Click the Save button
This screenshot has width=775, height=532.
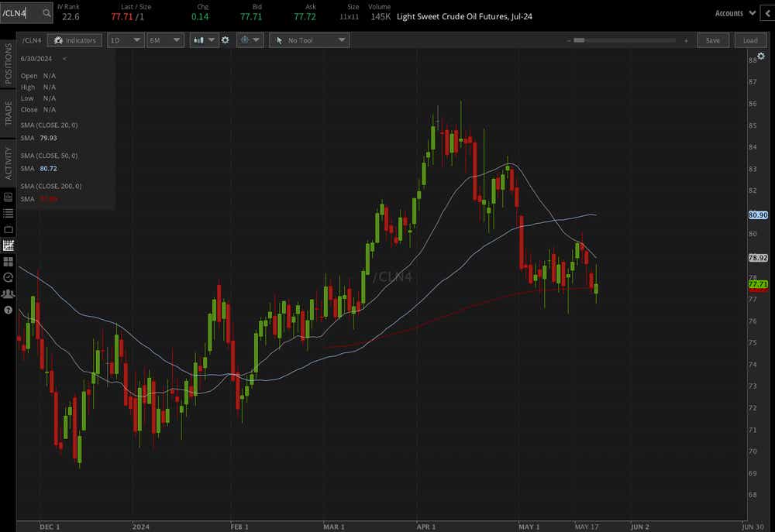coord(713,40)
